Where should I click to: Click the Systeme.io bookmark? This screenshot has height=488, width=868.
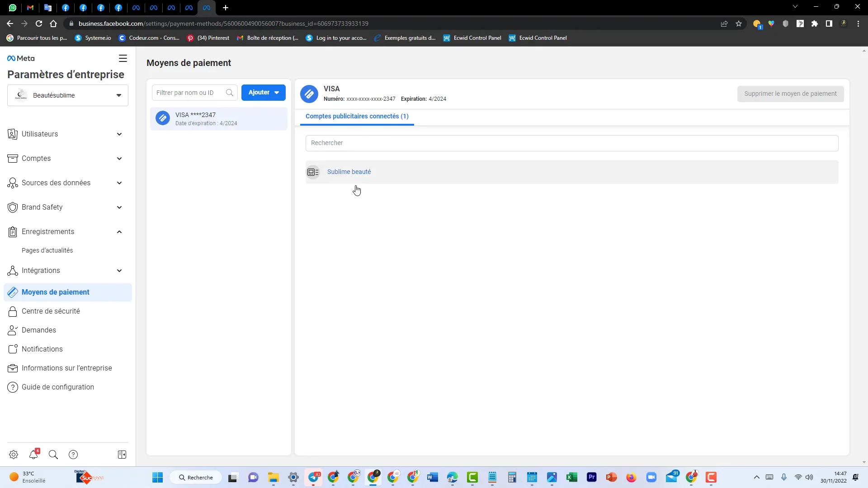coord(93,38)
